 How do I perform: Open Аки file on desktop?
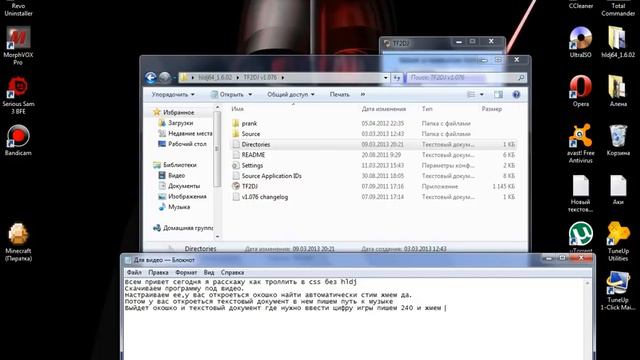coord(618,190)
